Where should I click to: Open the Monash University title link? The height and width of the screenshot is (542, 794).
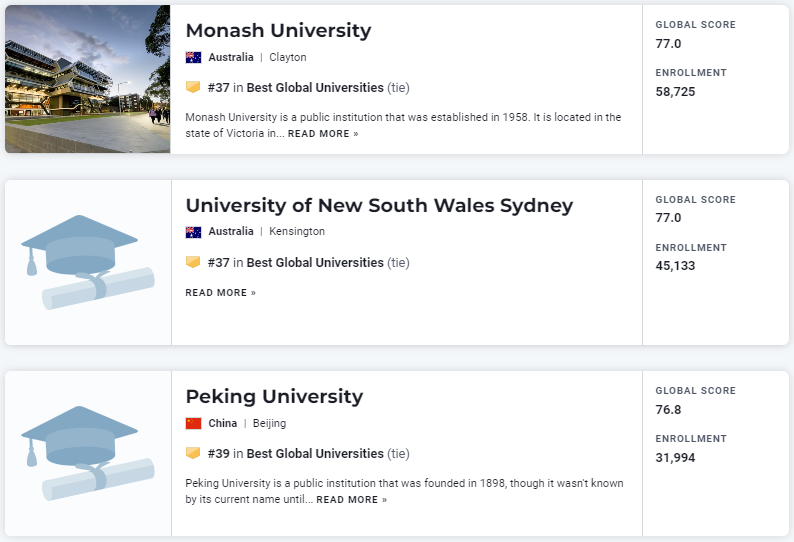[x=278, y=31]
